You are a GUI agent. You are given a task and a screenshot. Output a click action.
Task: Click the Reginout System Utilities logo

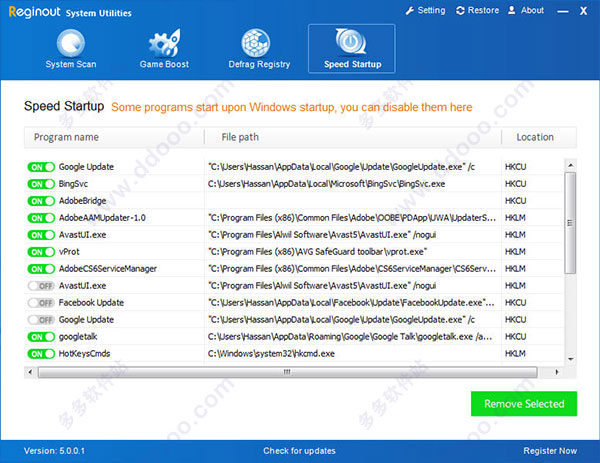tap(70, 12)
